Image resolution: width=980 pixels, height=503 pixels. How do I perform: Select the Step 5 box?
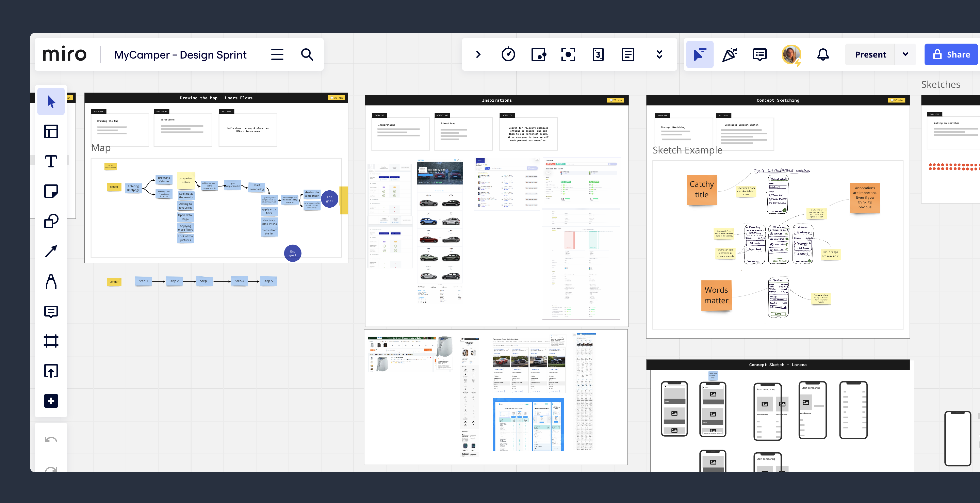[x=268, y=281]
